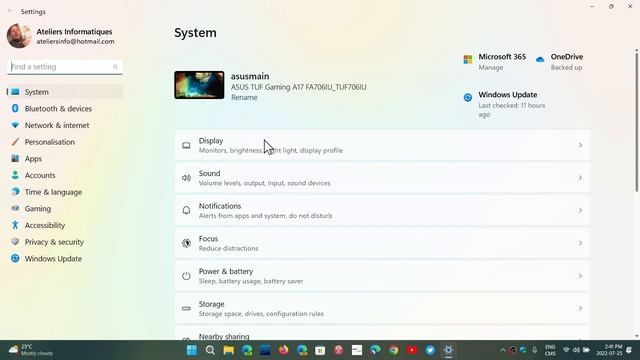Open File Explorer from the taskbar
Image resolution: width=640 pixels, height=360 pixels.
[x=229, y=350]
